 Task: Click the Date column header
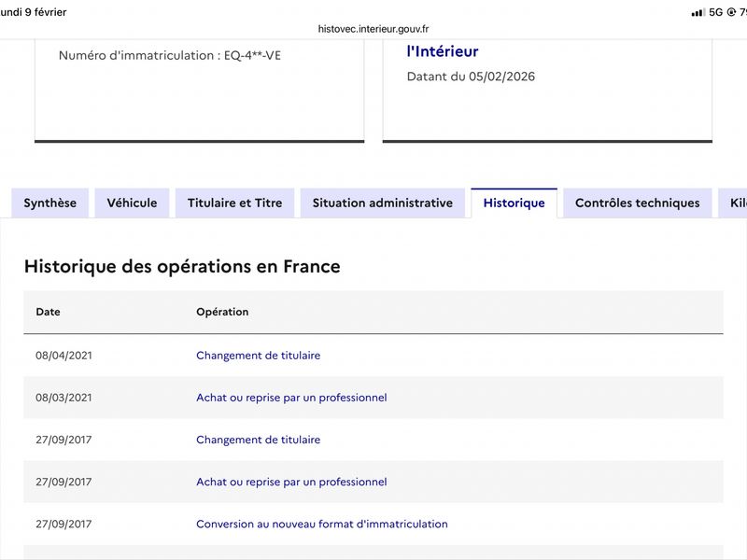[49, 312]
